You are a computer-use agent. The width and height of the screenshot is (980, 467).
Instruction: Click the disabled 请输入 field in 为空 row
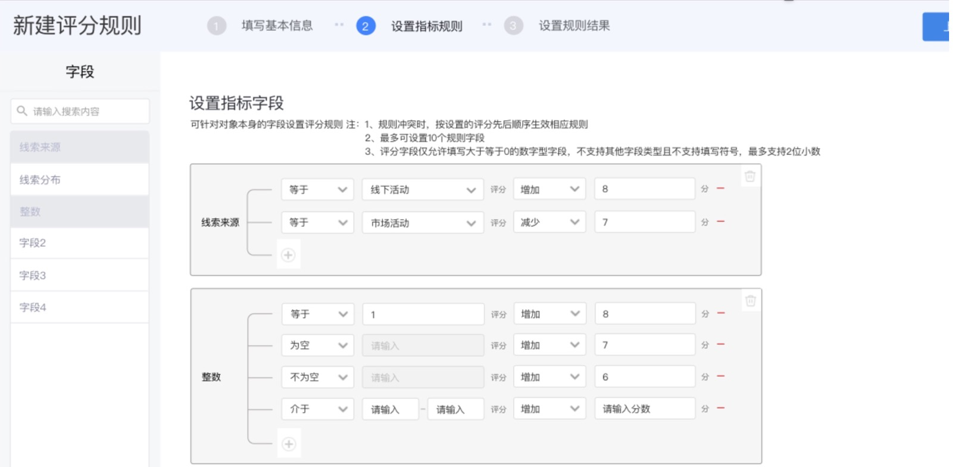point(423,345)
